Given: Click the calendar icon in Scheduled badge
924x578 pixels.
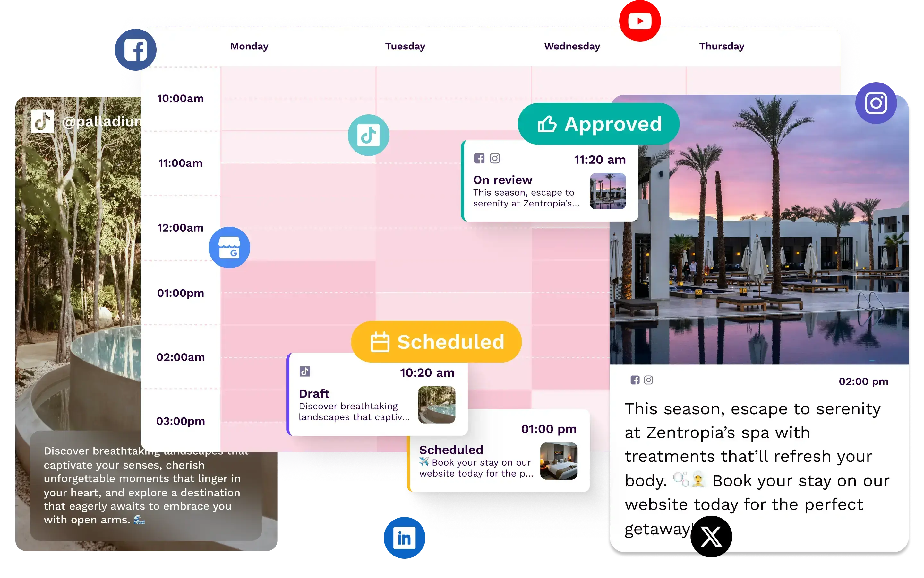Looking at the screenshot, I should point(380,342).
